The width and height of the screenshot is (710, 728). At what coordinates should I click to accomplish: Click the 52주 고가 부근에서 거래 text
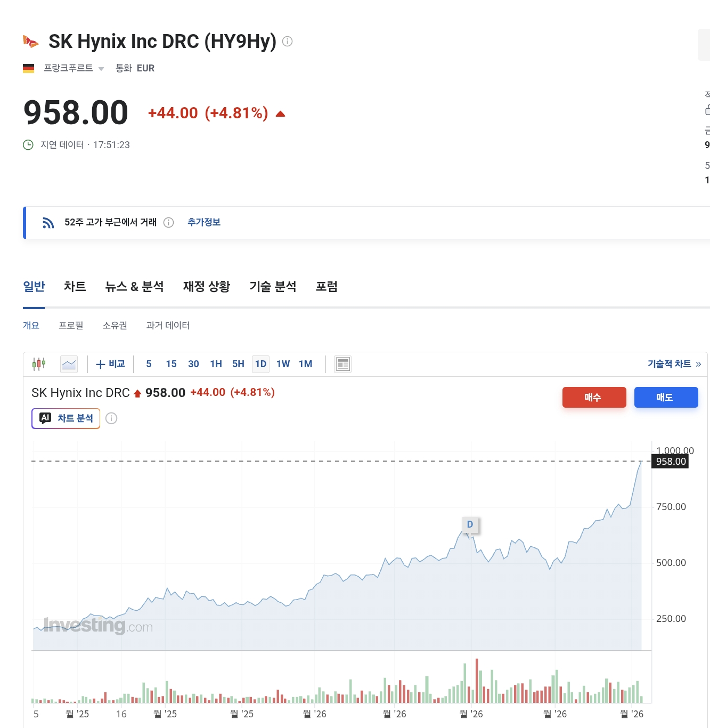click(111, 222)
